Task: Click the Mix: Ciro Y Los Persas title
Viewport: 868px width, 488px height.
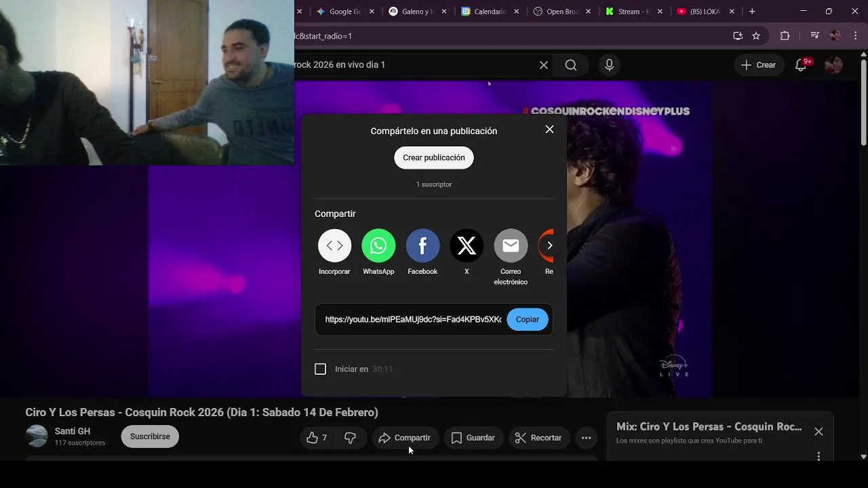Action: point(709,427)
